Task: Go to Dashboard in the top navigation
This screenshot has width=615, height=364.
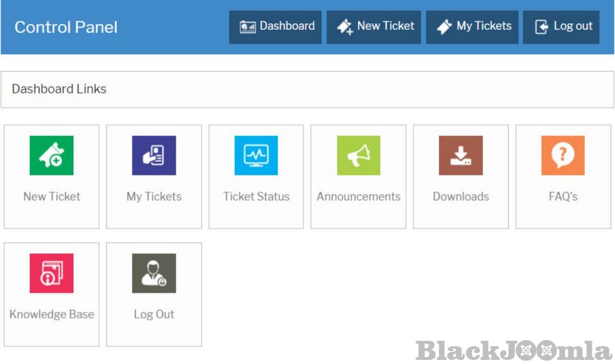Action: 275,27
